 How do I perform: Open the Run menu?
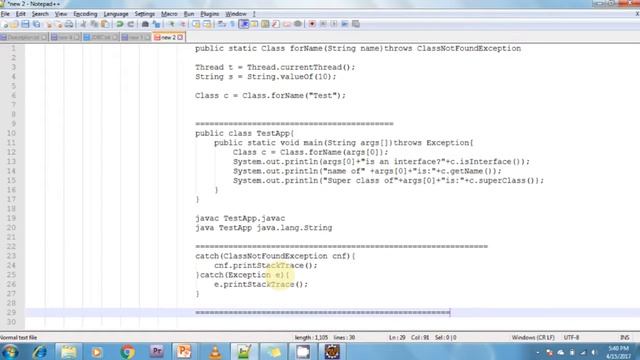tap(189, 14)
